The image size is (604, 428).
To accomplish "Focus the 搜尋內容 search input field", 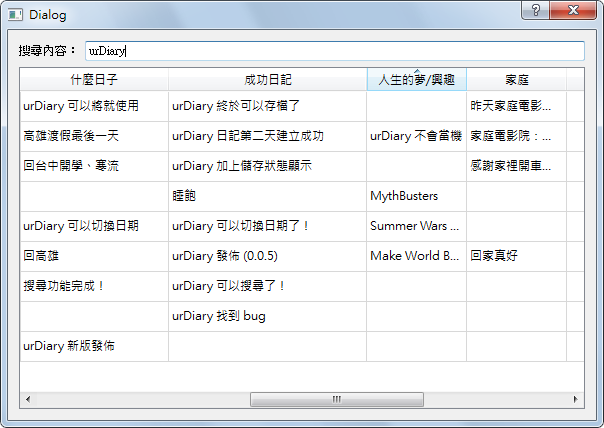I will pos(335,51).
